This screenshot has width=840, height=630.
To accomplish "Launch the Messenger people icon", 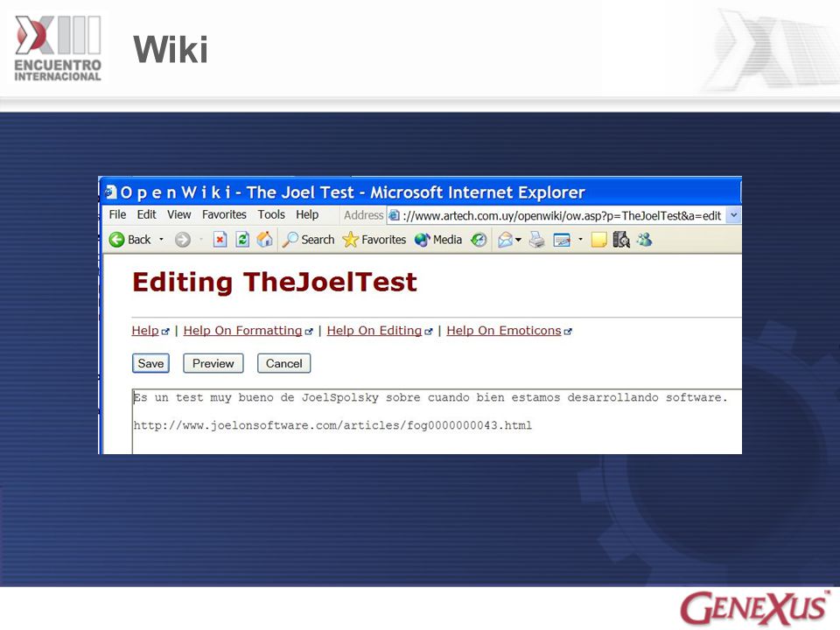I will click(645, 240).
